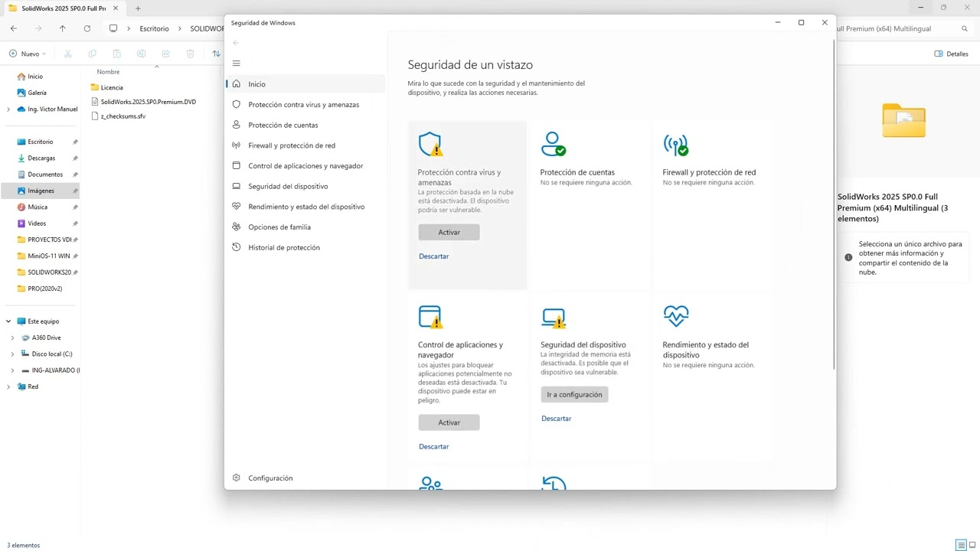This screenshot has width=980, height=551.
Task: Click the search magnifier in File Explorer
Action: pos(965,28)
